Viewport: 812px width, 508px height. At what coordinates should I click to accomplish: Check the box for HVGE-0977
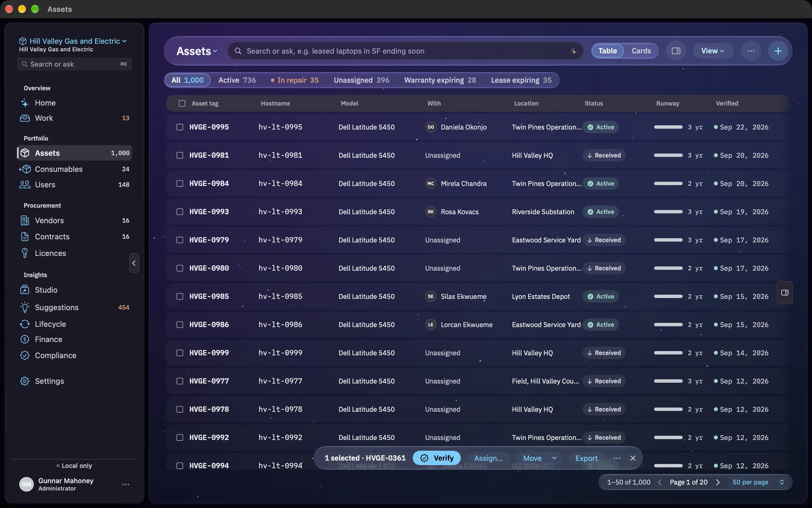(x=180, y=381)
